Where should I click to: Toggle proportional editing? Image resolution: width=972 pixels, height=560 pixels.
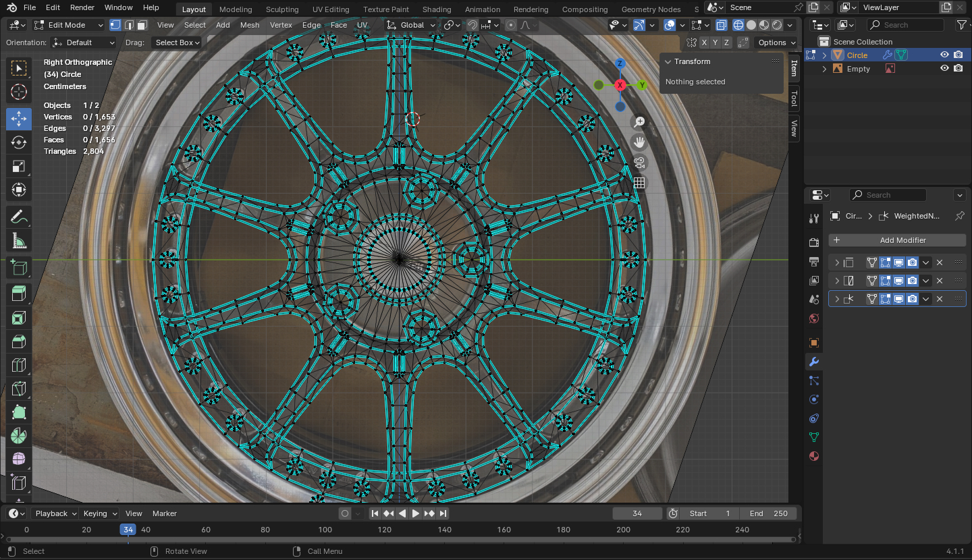[x=510, y=25]
